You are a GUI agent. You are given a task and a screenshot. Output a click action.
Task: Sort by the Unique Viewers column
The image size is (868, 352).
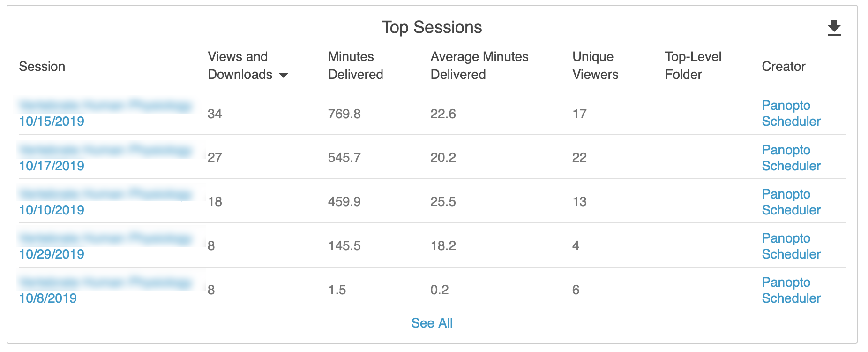(595, 65)
